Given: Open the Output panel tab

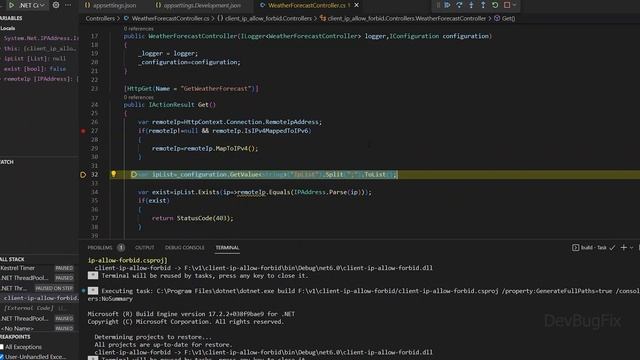Looking at the screenshot, I should pos(144,247).
